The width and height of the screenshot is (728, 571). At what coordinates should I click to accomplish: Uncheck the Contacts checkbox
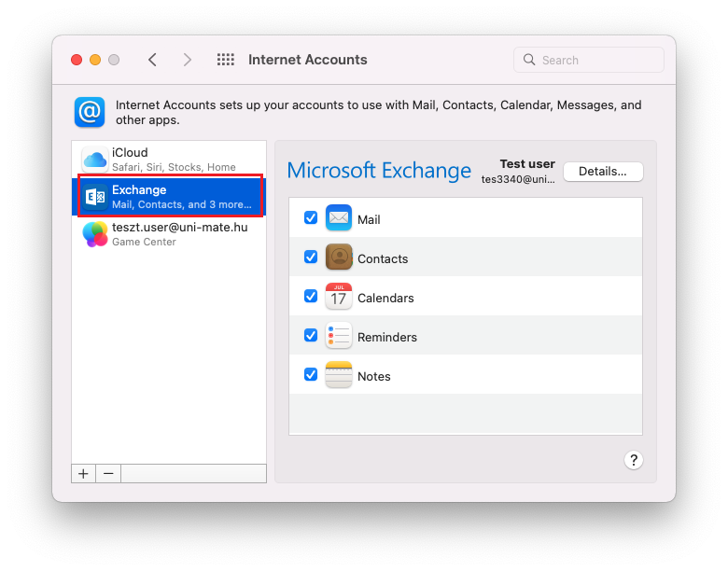point(311,257)
